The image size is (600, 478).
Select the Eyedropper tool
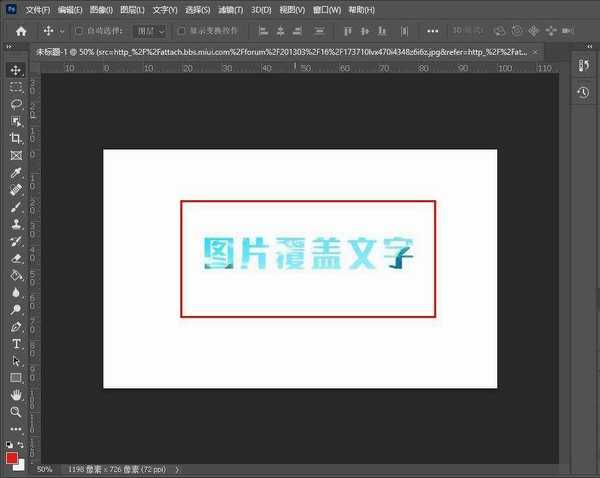16,172
